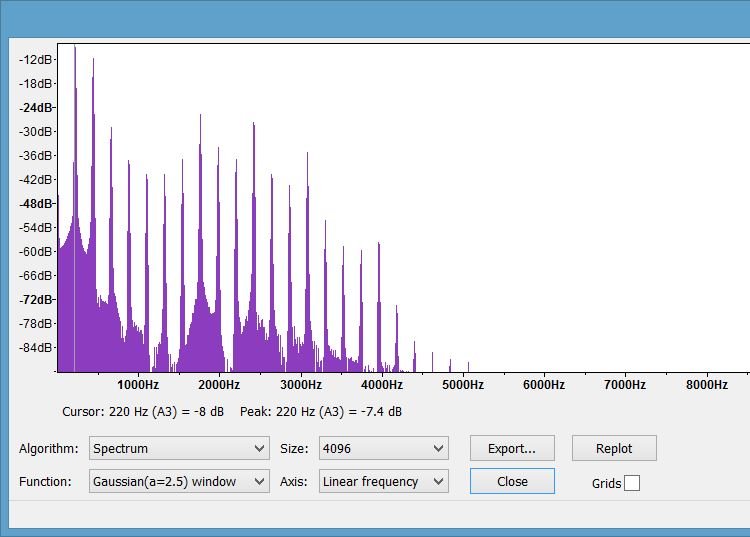Select the -48dB level axis label
This screenshot has width=750, height=537.
click(35, 203)
